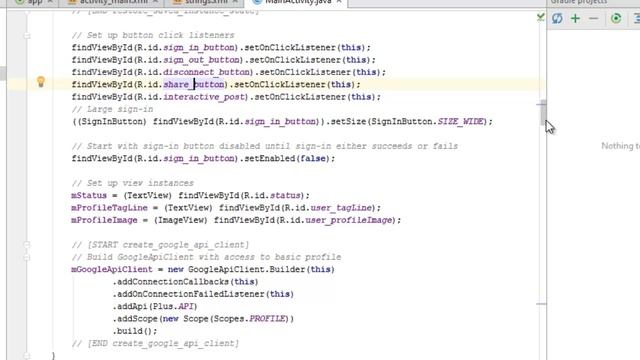This screenshot has width=640, height=360.
Task: Refresh all Gradle projects icon
Action: [557, 18]
